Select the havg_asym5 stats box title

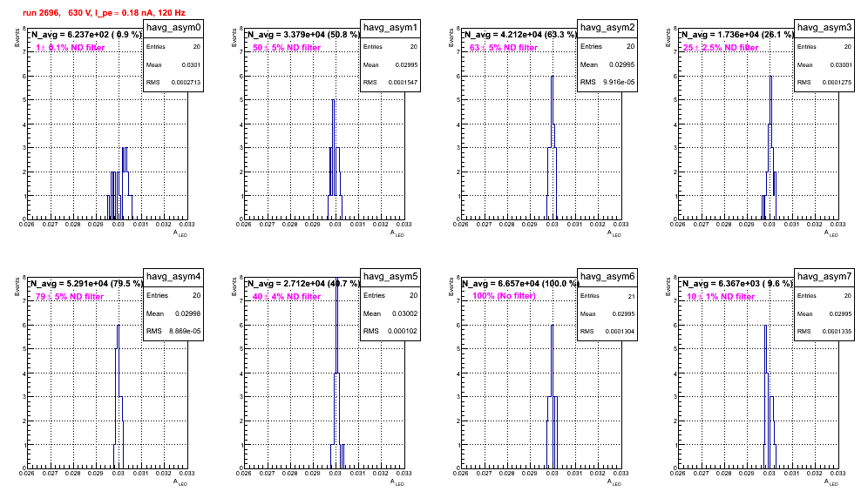pos(390,276)
